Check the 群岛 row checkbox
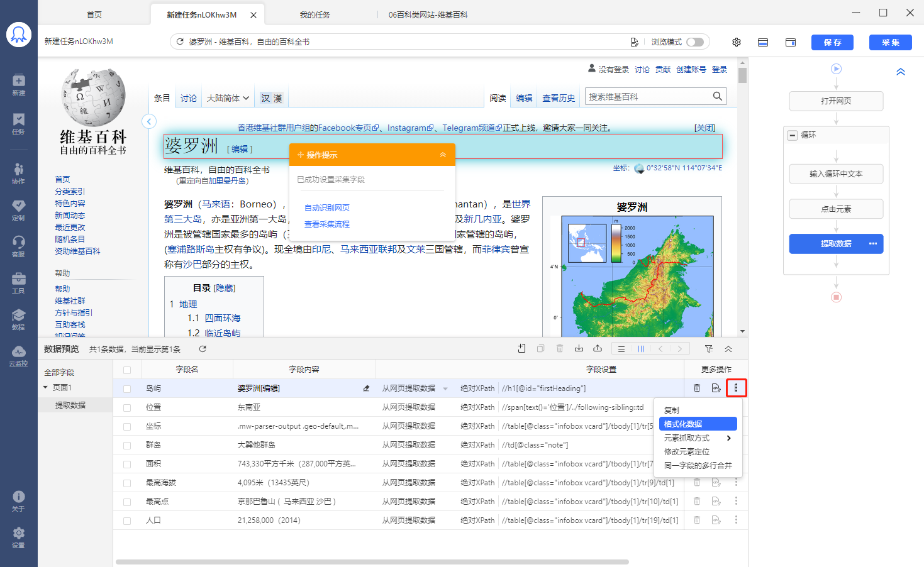Viewport: 924px width, 567px height. [x=127, y=446]
